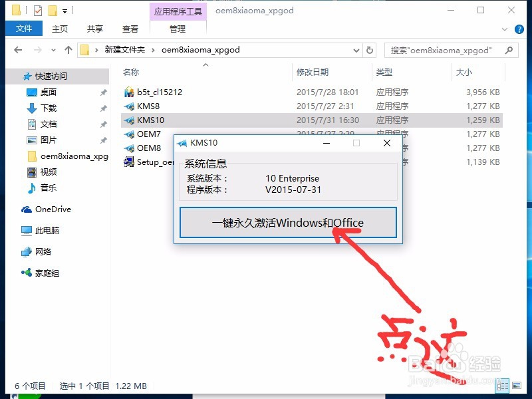Open the 家庭组 homegroup item
The height and width of the screenshot is (399, 532).
click(x=45, y=272)
